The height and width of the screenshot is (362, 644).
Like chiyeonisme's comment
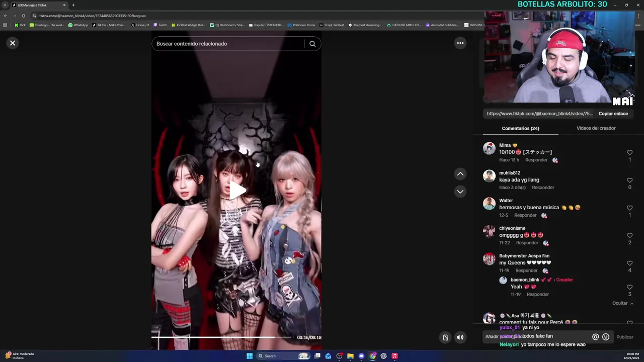629,235
